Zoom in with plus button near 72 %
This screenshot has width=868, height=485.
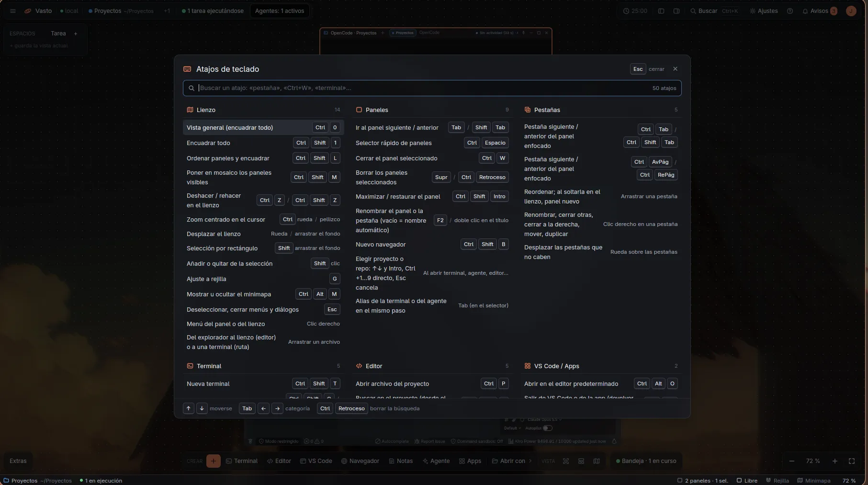[835, 461]
